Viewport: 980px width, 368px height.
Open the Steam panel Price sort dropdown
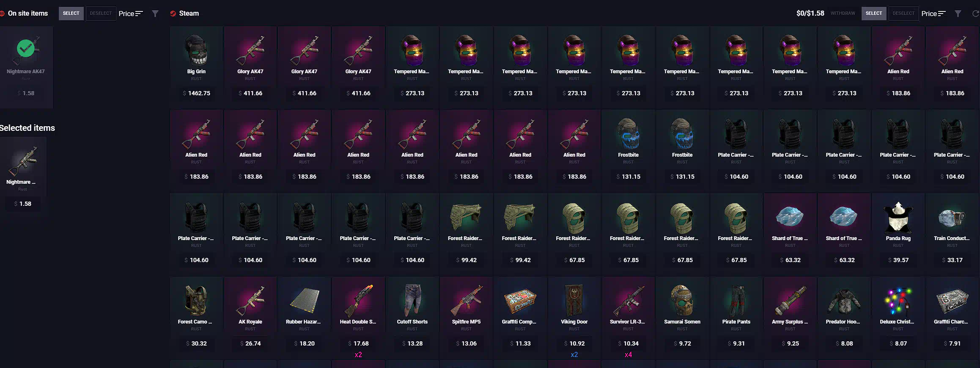[933, 14]
